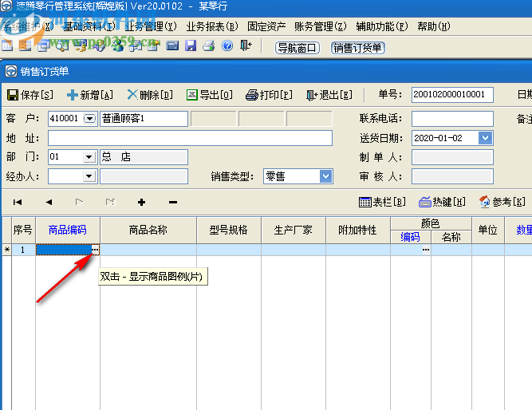The width and height of the screenshot is (532, 410).
Task: Click the ellipsis button in 商品编码 cell
Action: [96, 250]
